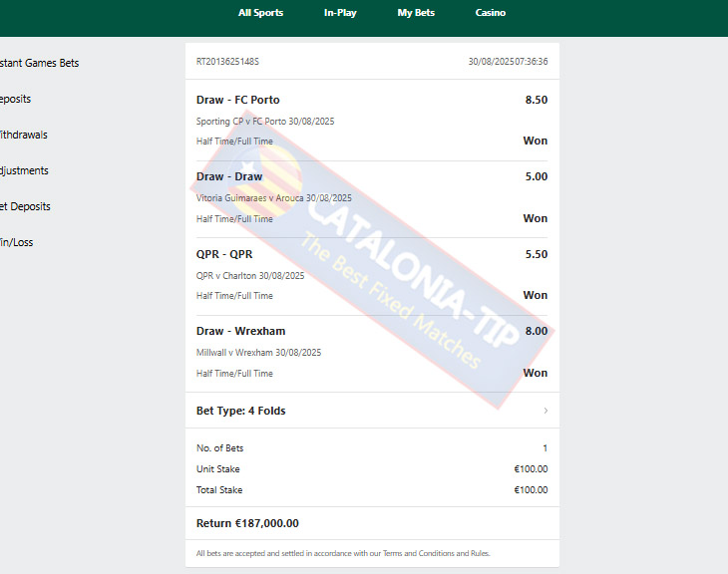Viewport: 728px width, 574px height.
Task: Open Deposits from the sidebar
Action: tap(15, 99)
